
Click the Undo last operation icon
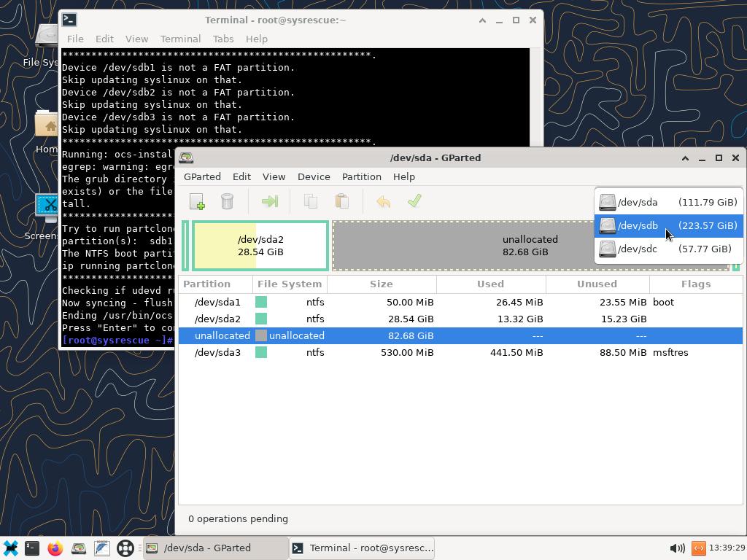(383, 201)
